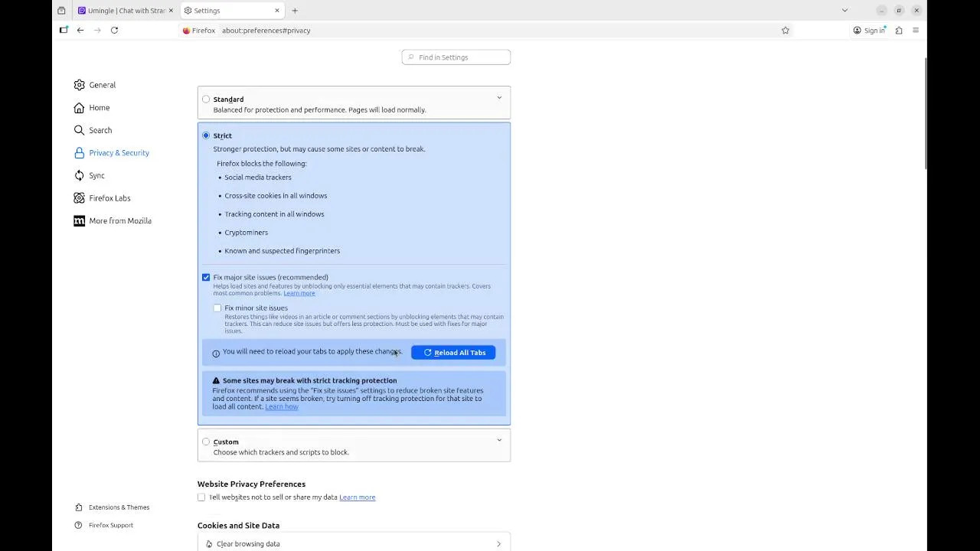Click the Sync arrows icon in sidebar

tap(80, 175)
